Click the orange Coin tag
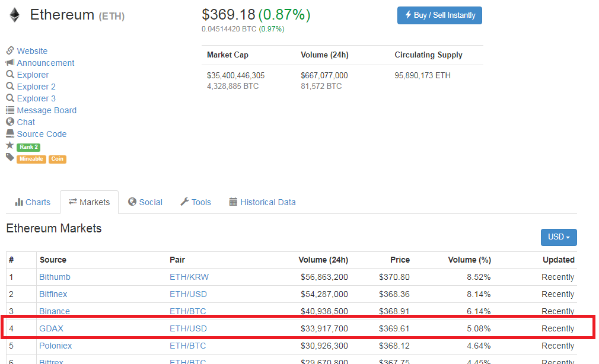The width and height of the screenshot is (599, 364). point(58,159)
